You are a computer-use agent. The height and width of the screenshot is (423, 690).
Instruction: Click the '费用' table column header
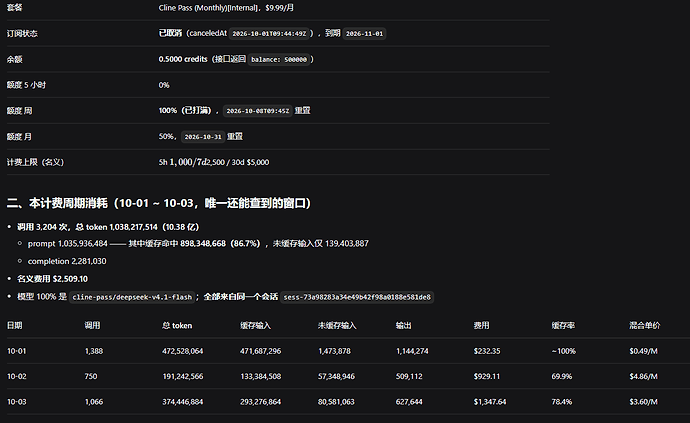[x=481, y=326]
